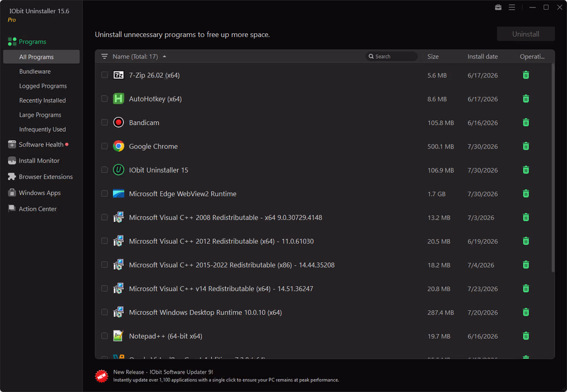Sort programs by Size column header
Viewport: 567px width, 392px height.
433,56
